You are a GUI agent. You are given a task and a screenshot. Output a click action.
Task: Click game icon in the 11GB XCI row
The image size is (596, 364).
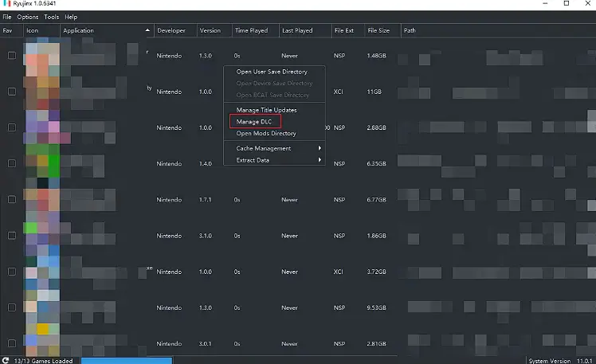click(42, 92)
